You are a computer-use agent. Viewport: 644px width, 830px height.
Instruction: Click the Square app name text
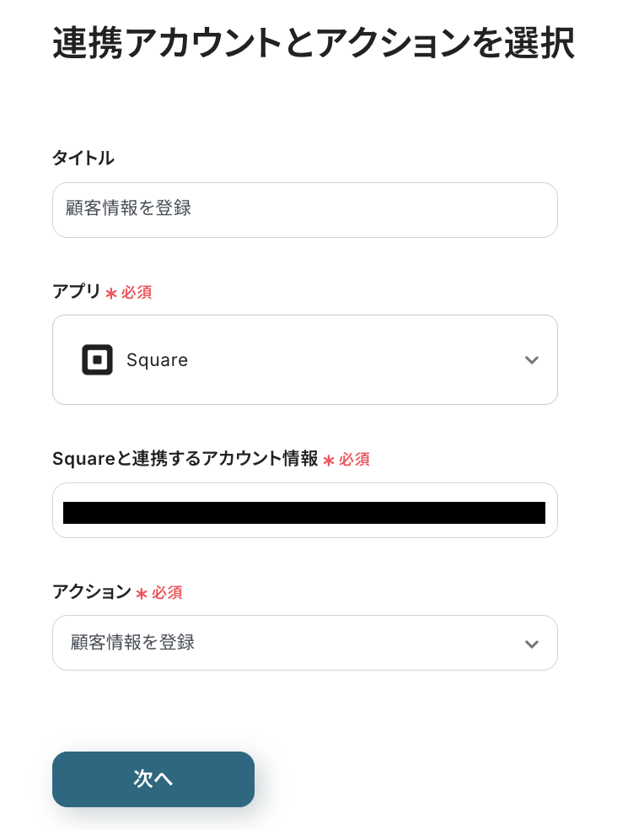coord(157,360)
